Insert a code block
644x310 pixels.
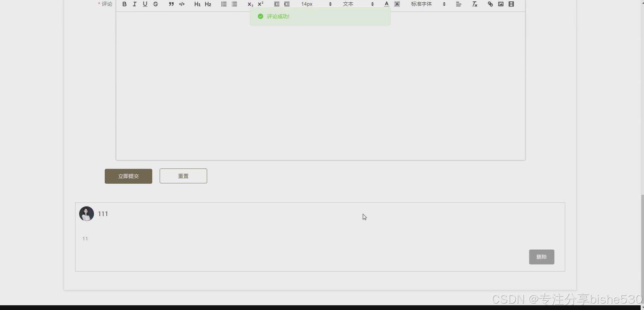[x=182, y=4]
